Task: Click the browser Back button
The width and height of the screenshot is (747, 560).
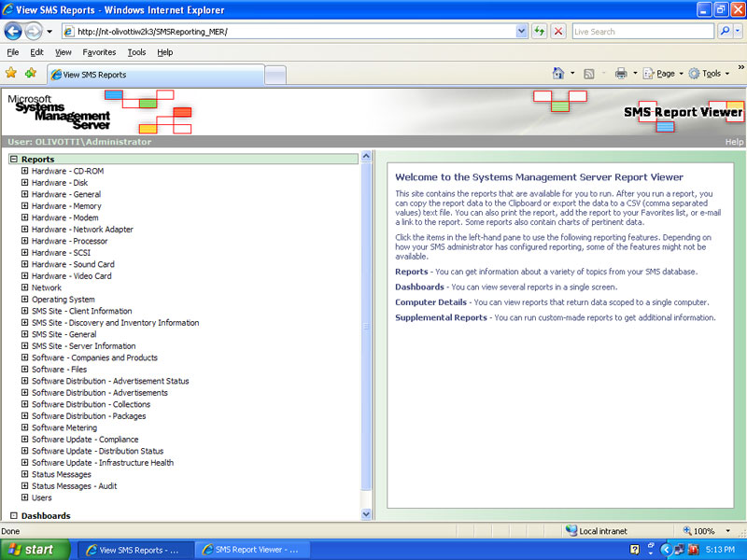Action: pyautogui.click(x=13, y=32)
